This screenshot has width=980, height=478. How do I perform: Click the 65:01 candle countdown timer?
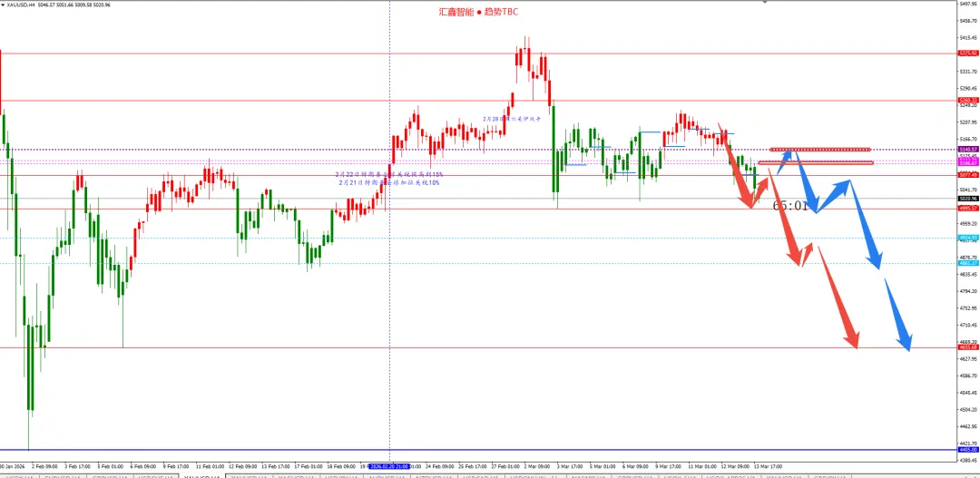[790, 206]
